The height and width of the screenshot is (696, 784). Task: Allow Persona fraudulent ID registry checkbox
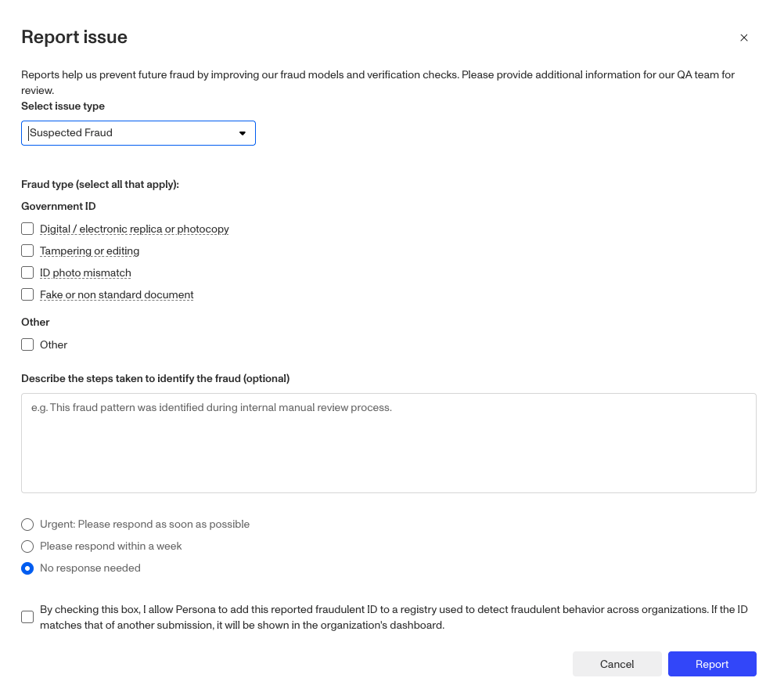[27, 617]
